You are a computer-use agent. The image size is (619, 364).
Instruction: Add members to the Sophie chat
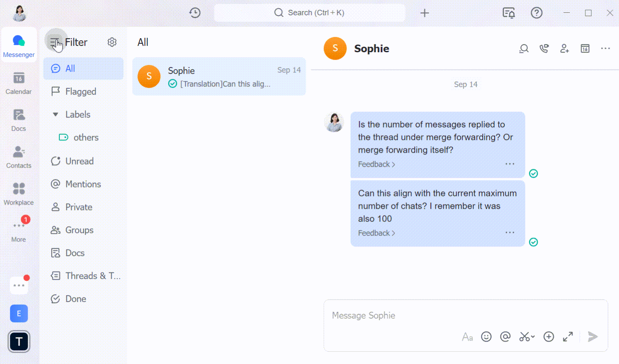564,48
